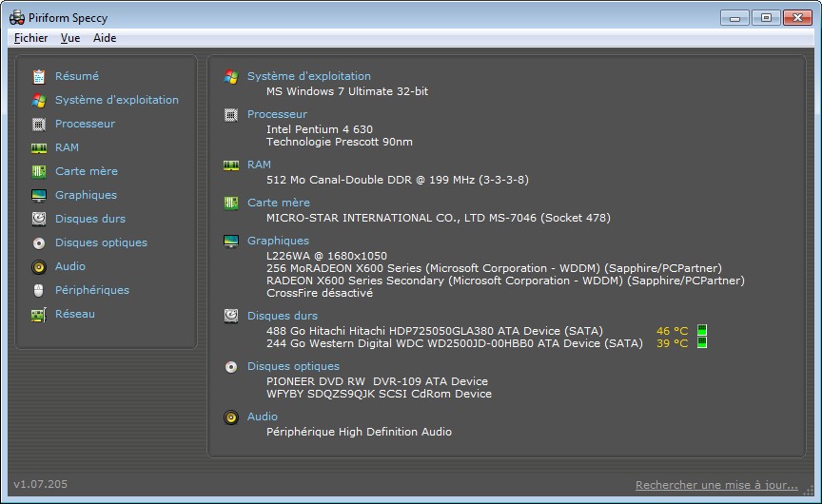The height and width of the screenshot is (504, 822).
Task: Click the Hitachi HDP725050GLA380 drive line
Action: pyautogui.click(x=435, y=331)
